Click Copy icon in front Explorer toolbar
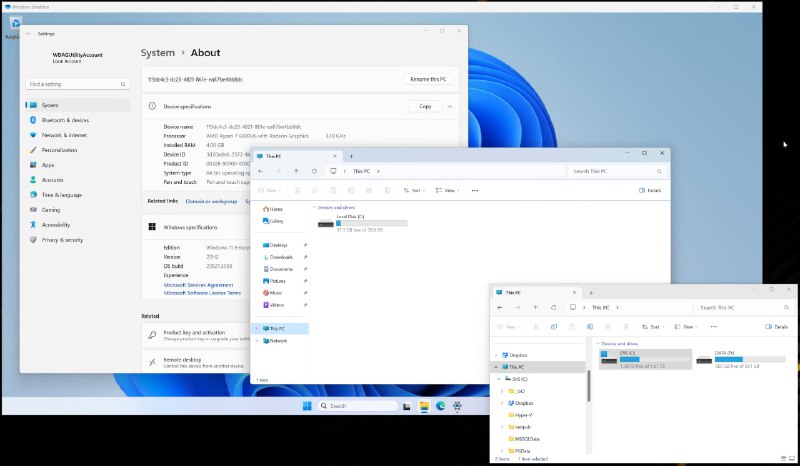Screen dimensions: 800x466 coord(554,327)
